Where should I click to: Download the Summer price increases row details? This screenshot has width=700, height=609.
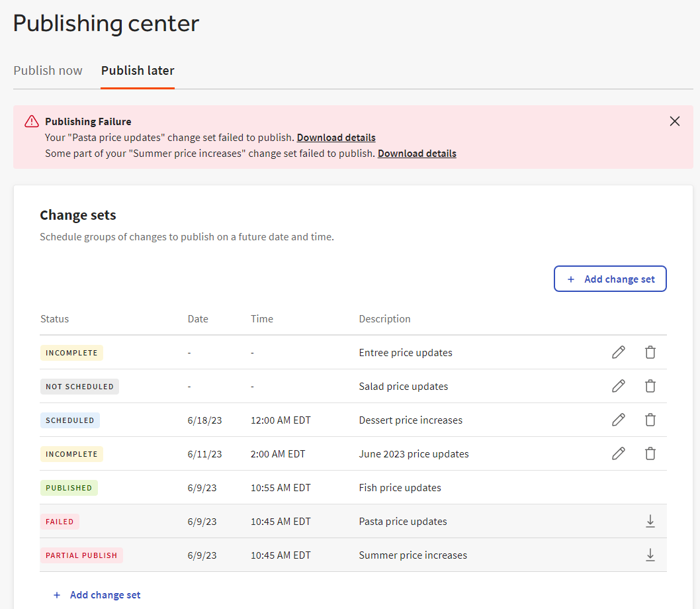(x=650, y=555)
